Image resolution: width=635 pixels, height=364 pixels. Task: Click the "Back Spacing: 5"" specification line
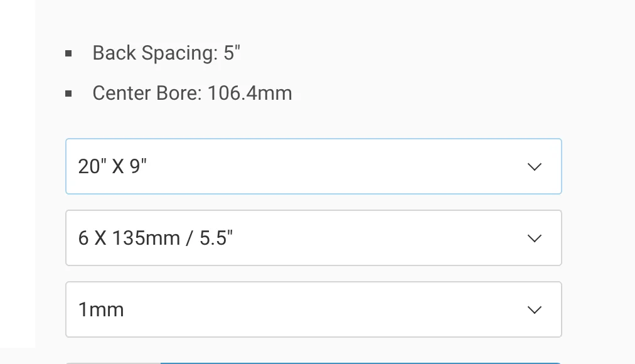[x=166, y=53]
